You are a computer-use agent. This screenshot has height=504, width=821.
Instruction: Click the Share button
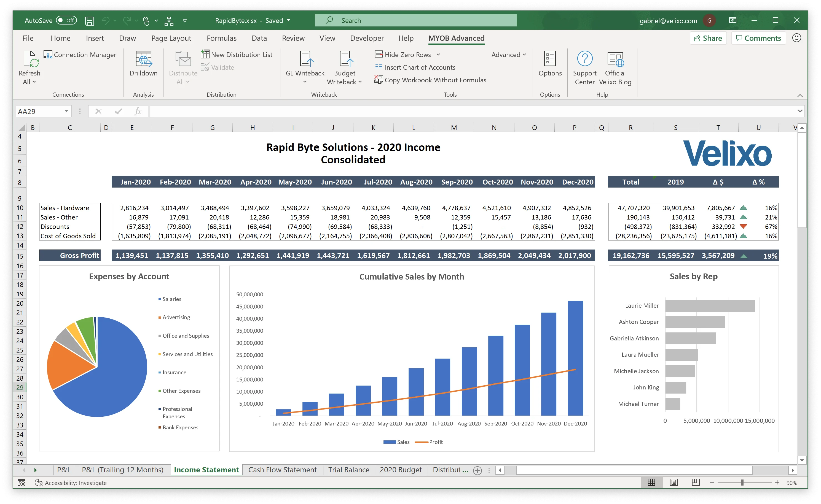click(x=708, y=38)
